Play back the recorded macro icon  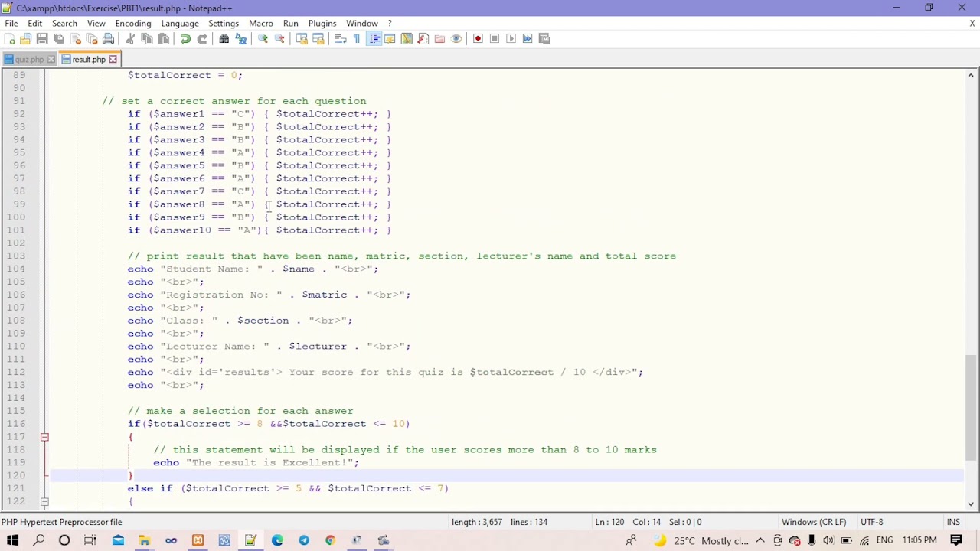pos(511,39)
